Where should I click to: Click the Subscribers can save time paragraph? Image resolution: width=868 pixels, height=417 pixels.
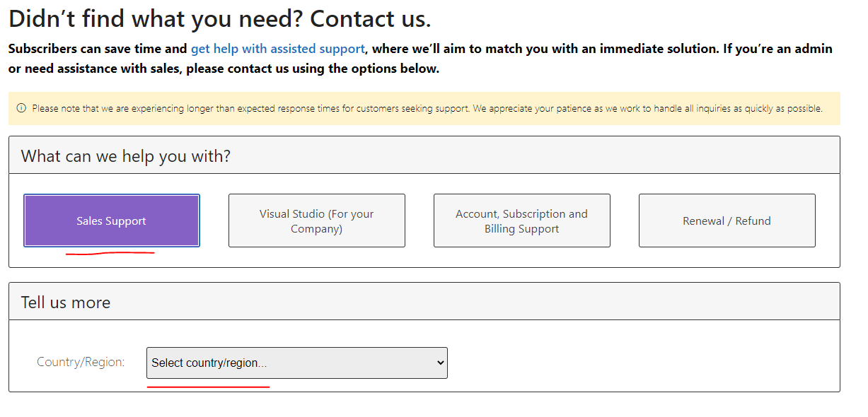tap(420, 59)
